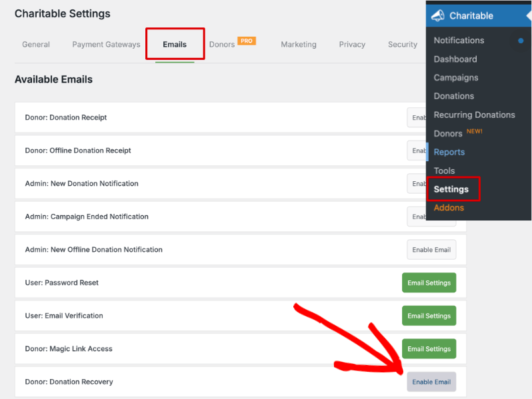
Task: Open Recurring Donations menu item
Action: pos(474,115)
